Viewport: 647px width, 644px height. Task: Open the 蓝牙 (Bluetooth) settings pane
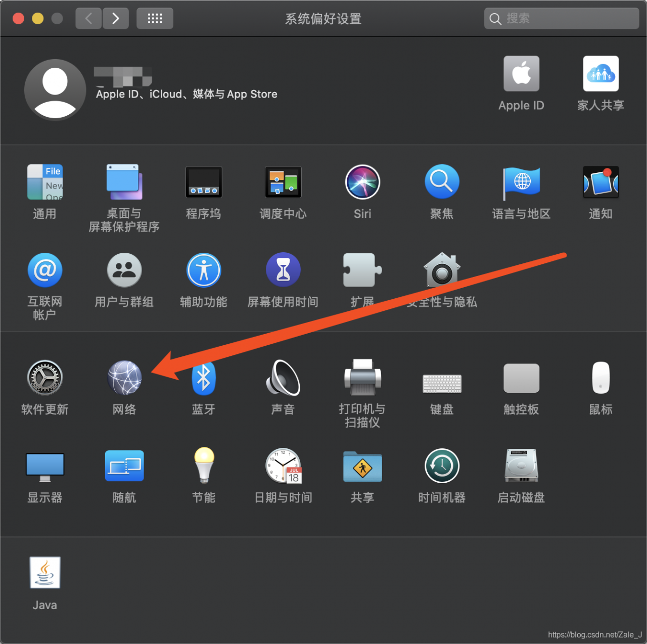tap(204, 378)
